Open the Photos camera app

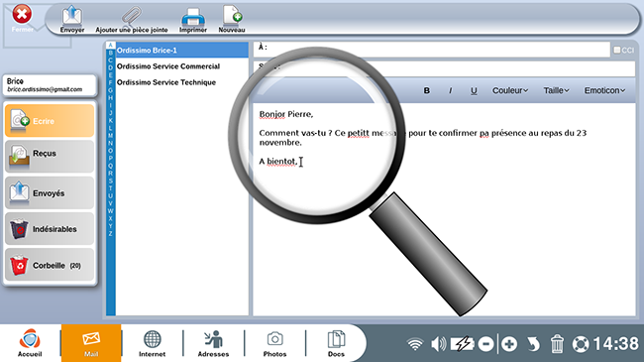pyautogui.click(x=274, y=339)
